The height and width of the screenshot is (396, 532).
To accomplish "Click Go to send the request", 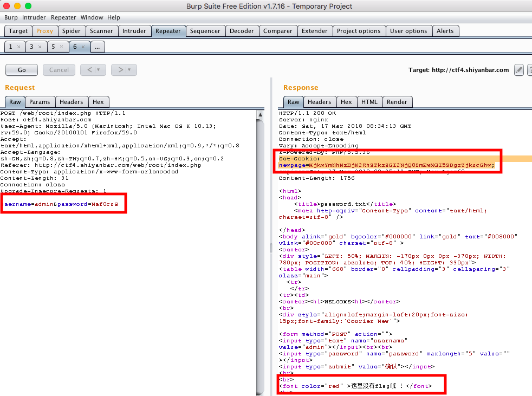I will 22,70.
